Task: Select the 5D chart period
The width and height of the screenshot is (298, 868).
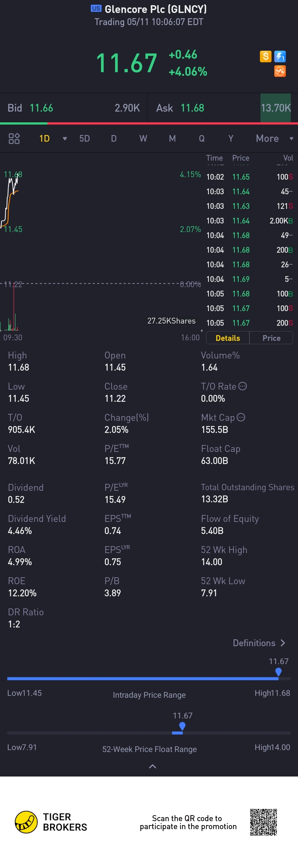Action: 84,139
